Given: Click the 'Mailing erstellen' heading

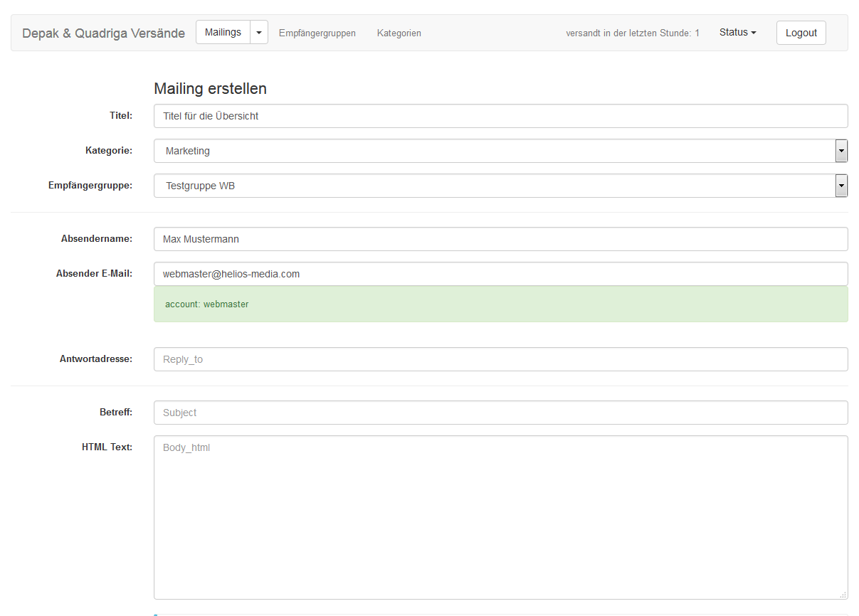Looking at the screenshot, I should [210, 89].
